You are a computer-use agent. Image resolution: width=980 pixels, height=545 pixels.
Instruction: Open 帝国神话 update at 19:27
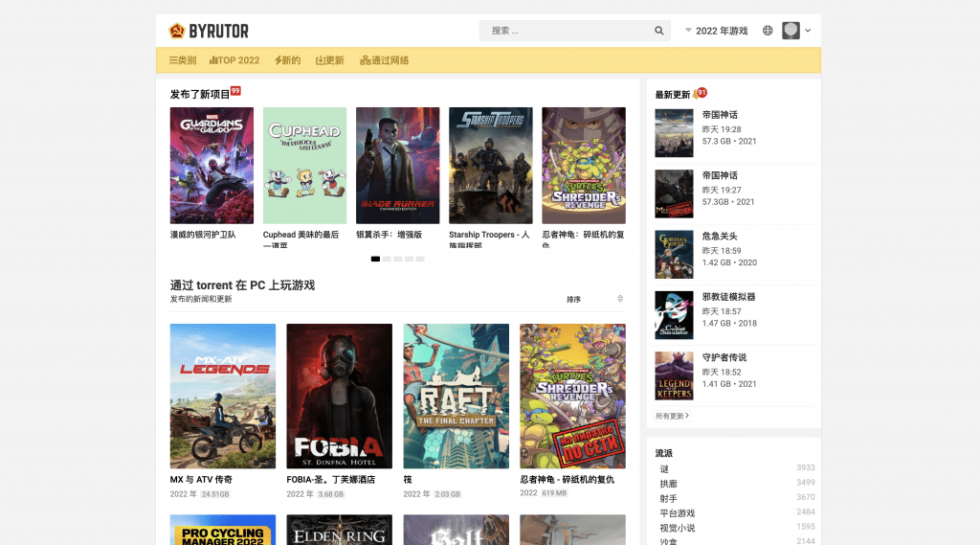pyautogui.click(x=734, y=193)
